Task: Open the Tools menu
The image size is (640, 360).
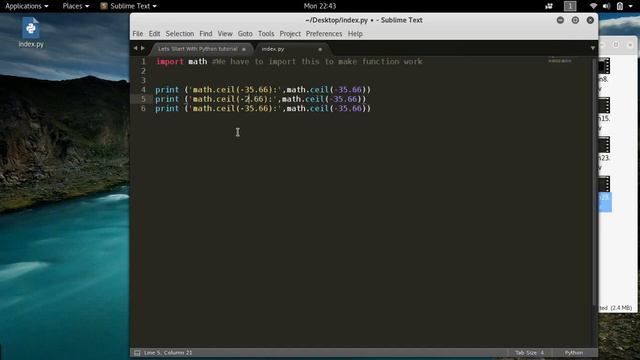Action: coord(266,34)
